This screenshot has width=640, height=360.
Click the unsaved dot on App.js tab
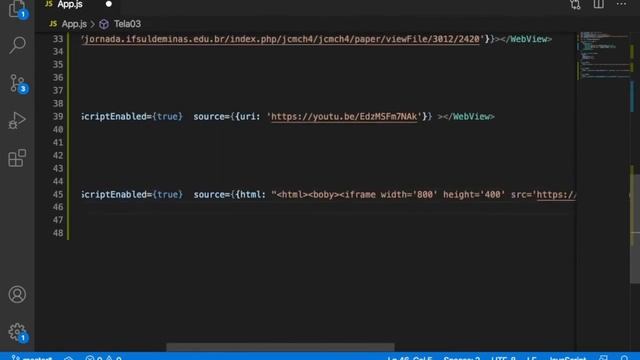click(109, 4)
